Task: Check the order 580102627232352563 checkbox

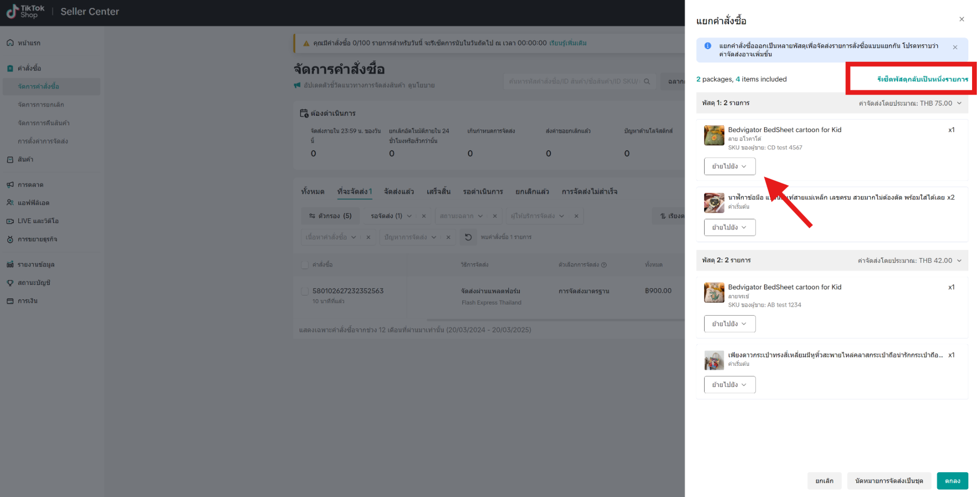Action: 304,290
